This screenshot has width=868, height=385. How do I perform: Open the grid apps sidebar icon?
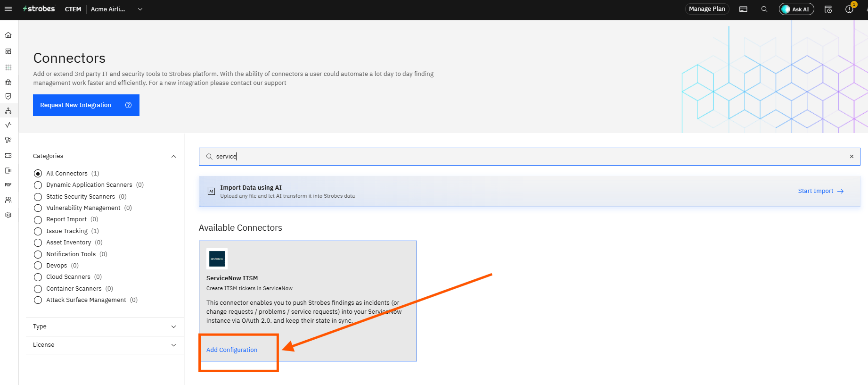[8, 67]
